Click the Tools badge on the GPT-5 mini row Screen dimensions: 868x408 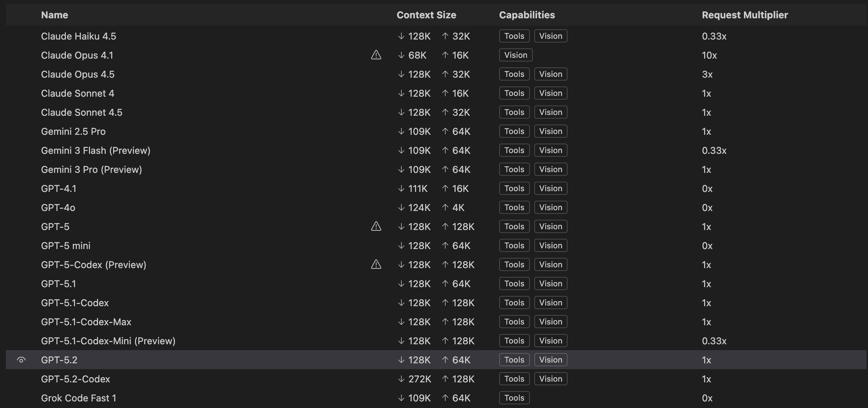coord(514,245)
